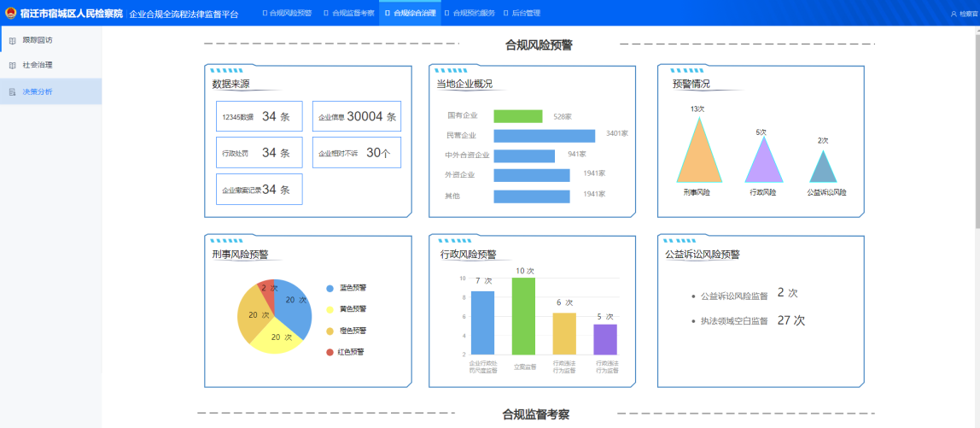980x428 pixels.
Task: Click the 橙色预警 legend color dot
Action: point(330,331)
